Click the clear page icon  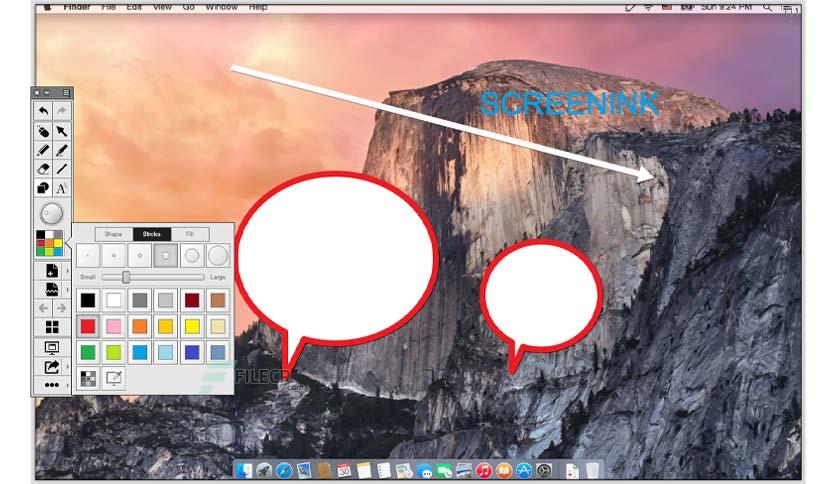(x=52, y=289)
